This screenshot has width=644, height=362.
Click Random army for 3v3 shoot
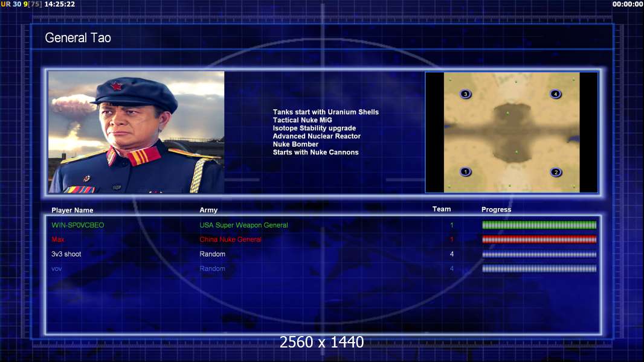pos(212,254)
